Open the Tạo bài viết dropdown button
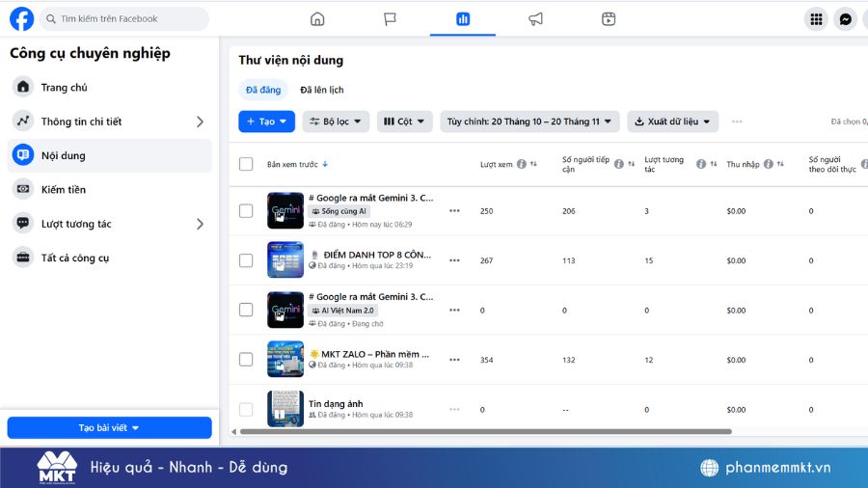 pos(109,427)
